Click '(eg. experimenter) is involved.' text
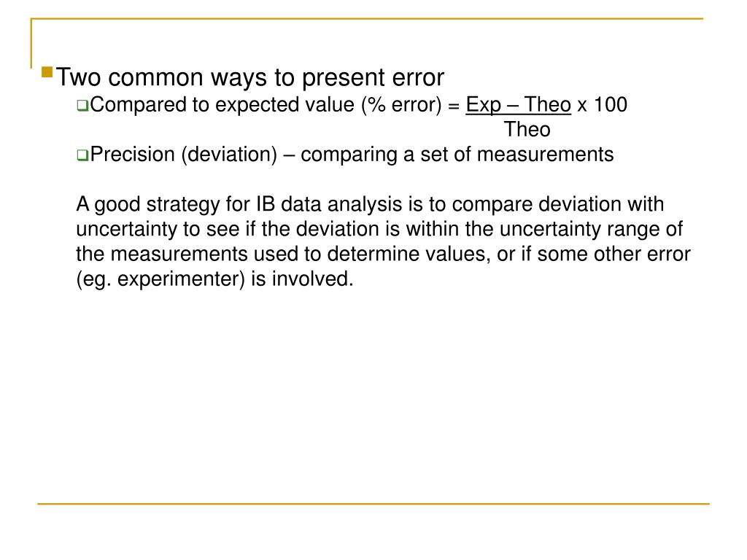This screenshot has width=747, height=560. tap(215, 279)
